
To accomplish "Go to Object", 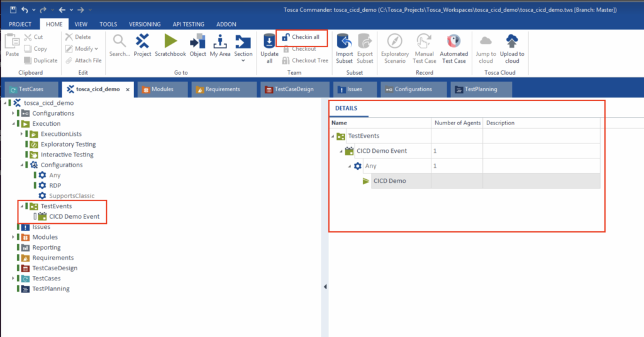I will (x=197, y=45).
